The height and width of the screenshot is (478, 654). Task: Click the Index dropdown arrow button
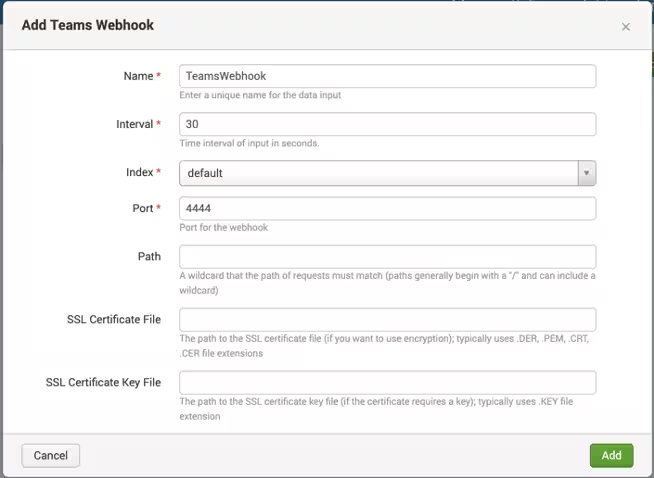coord(587,173)
